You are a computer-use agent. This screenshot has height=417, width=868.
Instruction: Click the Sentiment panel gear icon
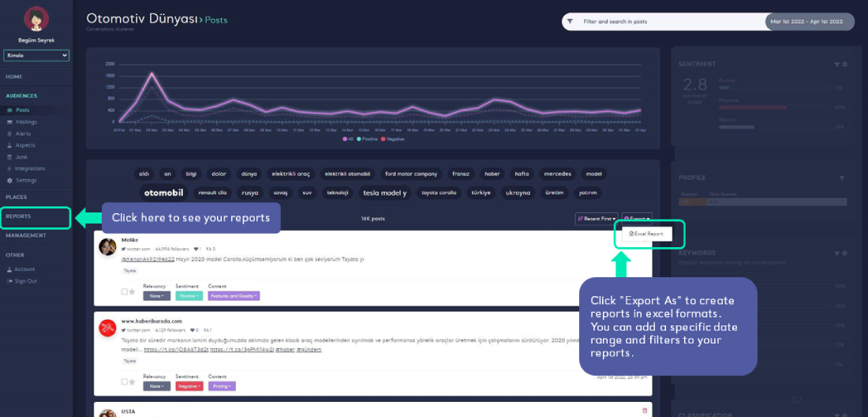point(844,64)
